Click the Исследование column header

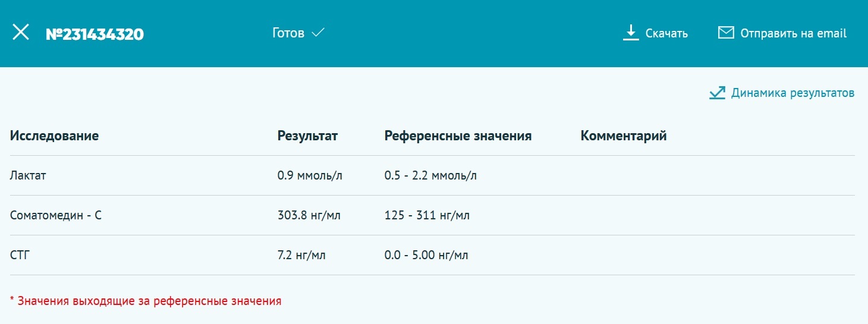(x=54, y=136)
